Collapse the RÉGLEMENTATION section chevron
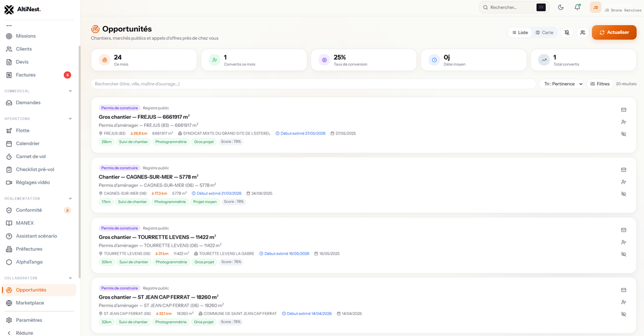 point(70,198)
